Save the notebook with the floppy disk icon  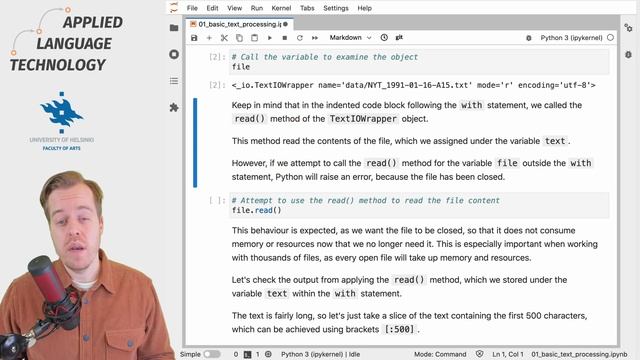pos(194,38)
